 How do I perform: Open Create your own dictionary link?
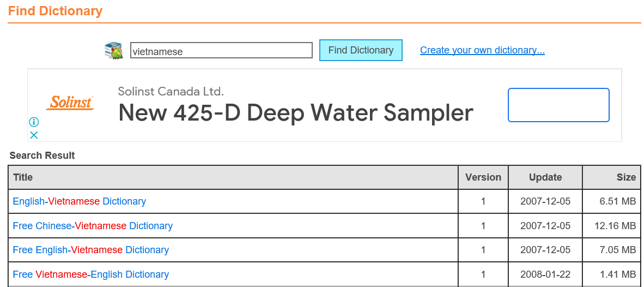coord(482,50)
